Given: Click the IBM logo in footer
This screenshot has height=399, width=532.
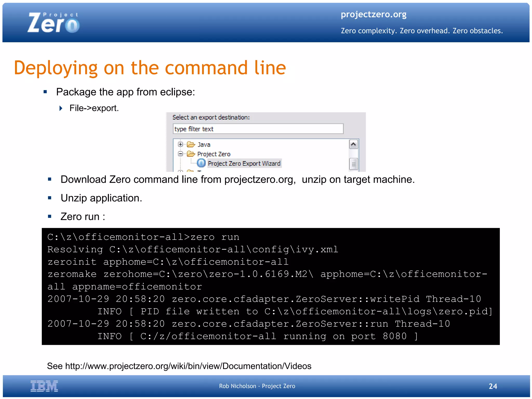Looking at the screenshot, I should tap(44, 386).
